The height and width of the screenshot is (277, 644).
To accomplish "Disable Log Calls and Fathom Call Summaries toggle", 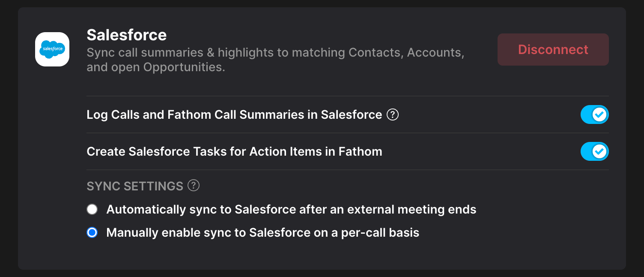I will click(x=594, y=114).
